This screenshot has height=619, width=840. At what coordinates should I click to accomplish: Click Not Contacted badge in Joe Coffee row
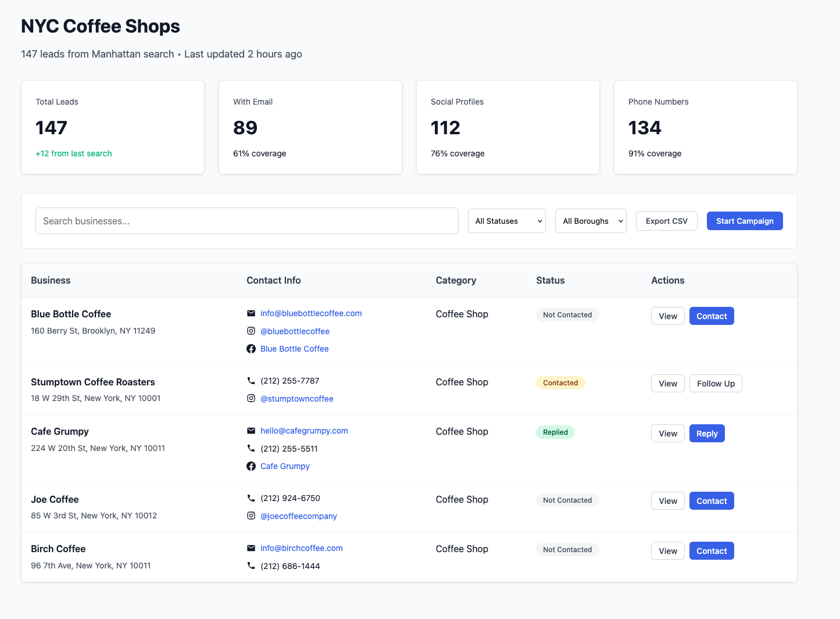click(x=567, y=500)
